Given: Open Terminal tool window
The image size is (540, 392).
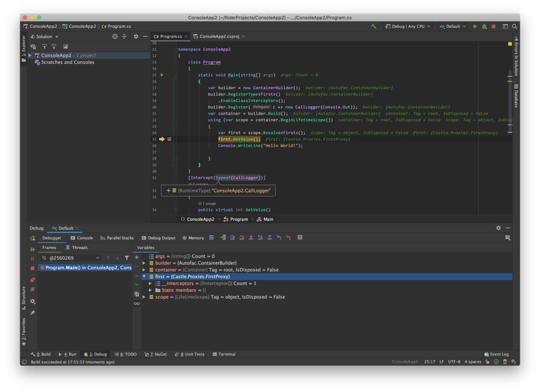Looking at the screenshot, I should click(x=224, y=354).
